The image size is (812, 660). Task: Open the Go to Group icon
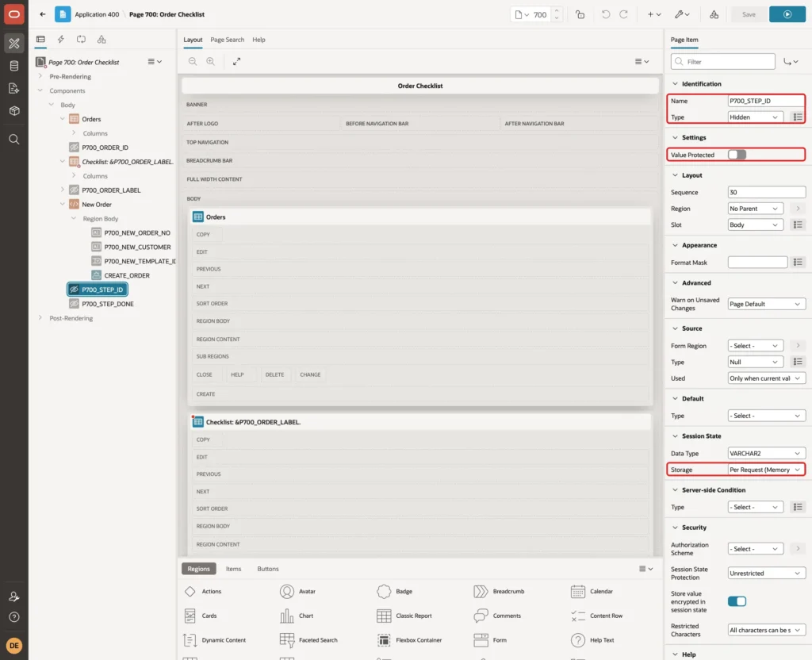(791, 62)
